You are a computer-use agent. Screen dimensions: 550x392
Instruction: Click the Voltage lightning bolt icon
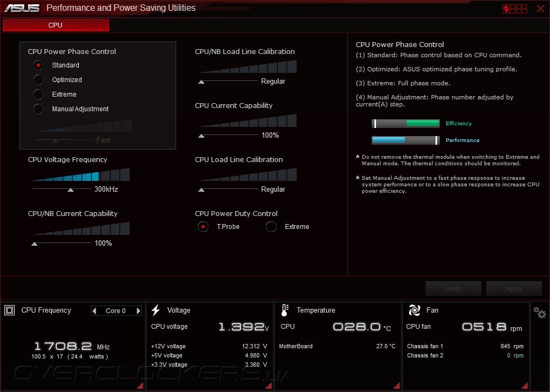coord(156,310)
